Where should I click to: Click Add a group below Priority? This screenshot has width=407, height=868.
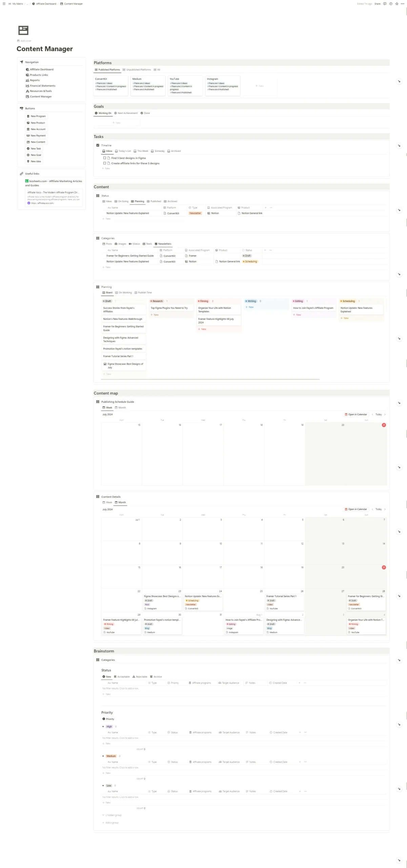110,823
